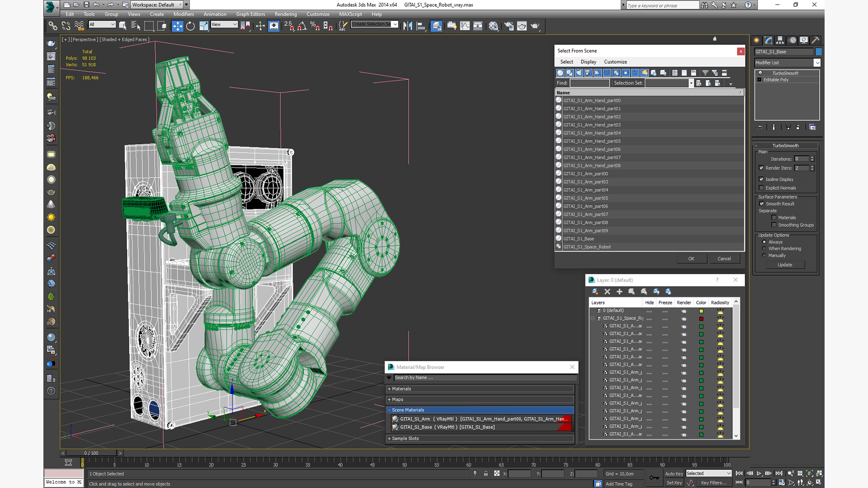
Task: Click Delete layer icon in Layer dialog
Action: [x=607, y=292]
